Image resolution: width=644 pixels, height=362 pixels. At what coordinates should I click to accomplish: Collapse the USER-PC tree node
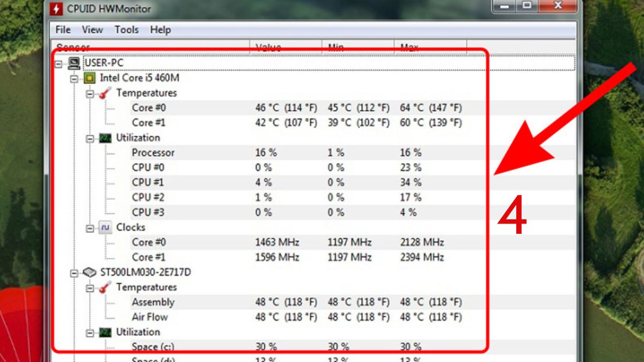(58, 64)
